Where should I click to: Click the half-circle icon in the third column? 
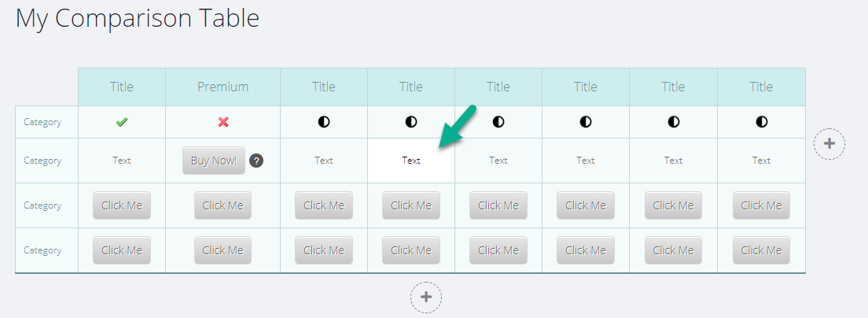pos(324,122)
